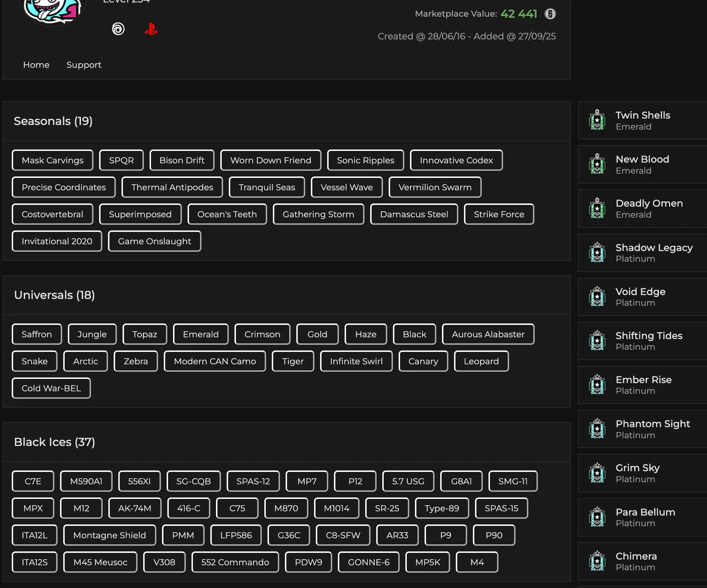
Task: Select the Montagne Shield black ice
Action: coord(109,535)
